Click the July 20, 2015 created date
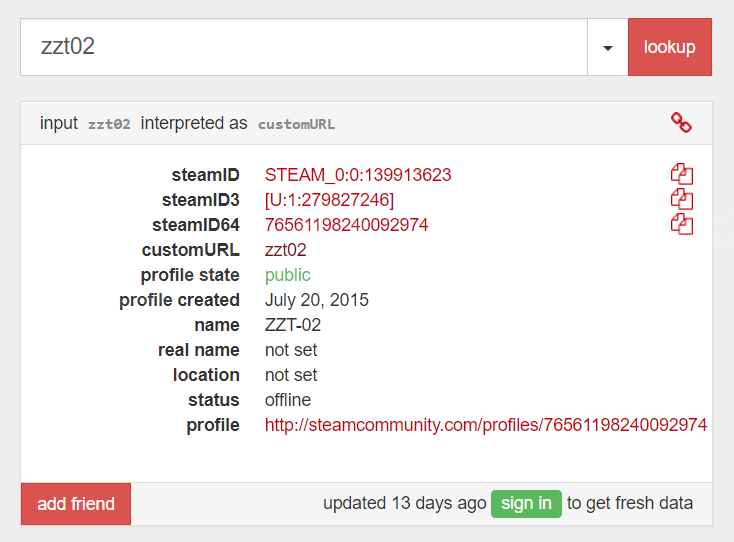This screenshot has height=542, width=734. [x=310, y=300]
